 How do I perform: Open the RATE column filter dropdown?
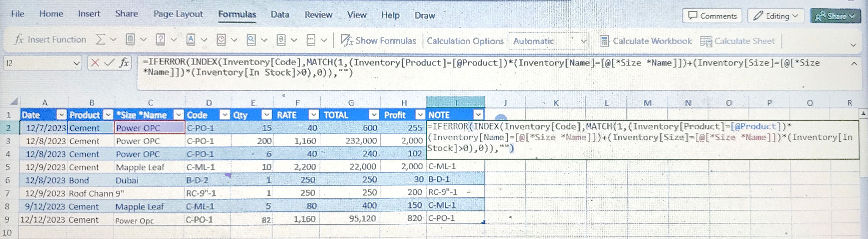(314, 115)
